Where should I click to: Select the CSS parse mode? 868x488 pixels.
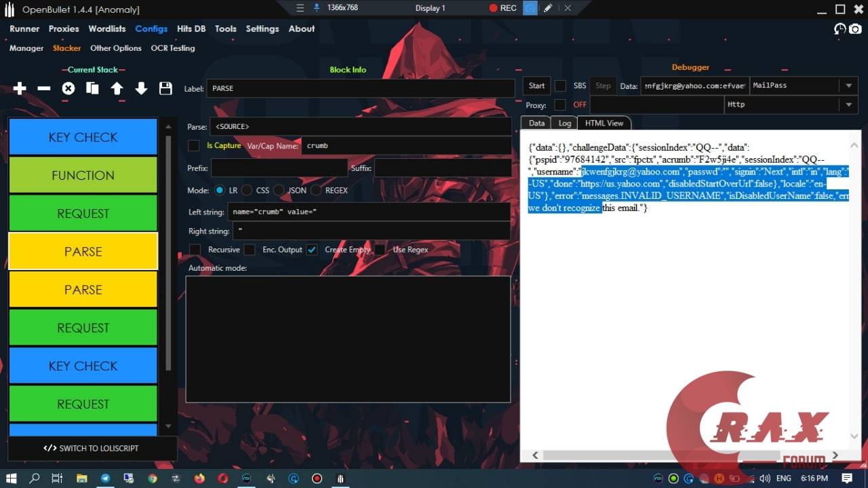247,191
